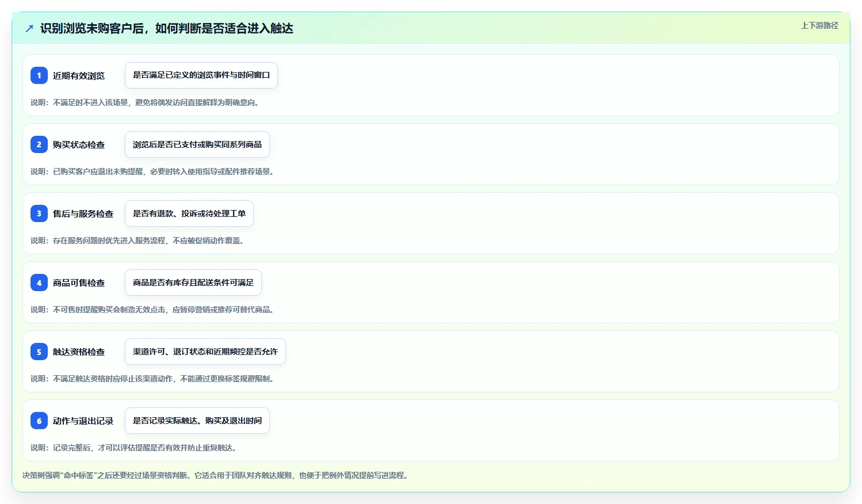The height and width of the screenshot is (504, 862).
Task: Click the 是否满足已定义的浏览事件与时间窗口 box
Action: [201, 75]
